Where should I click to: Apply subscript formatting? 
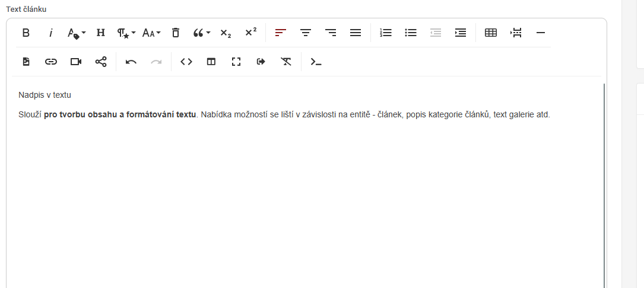click(x=226, y=33)
